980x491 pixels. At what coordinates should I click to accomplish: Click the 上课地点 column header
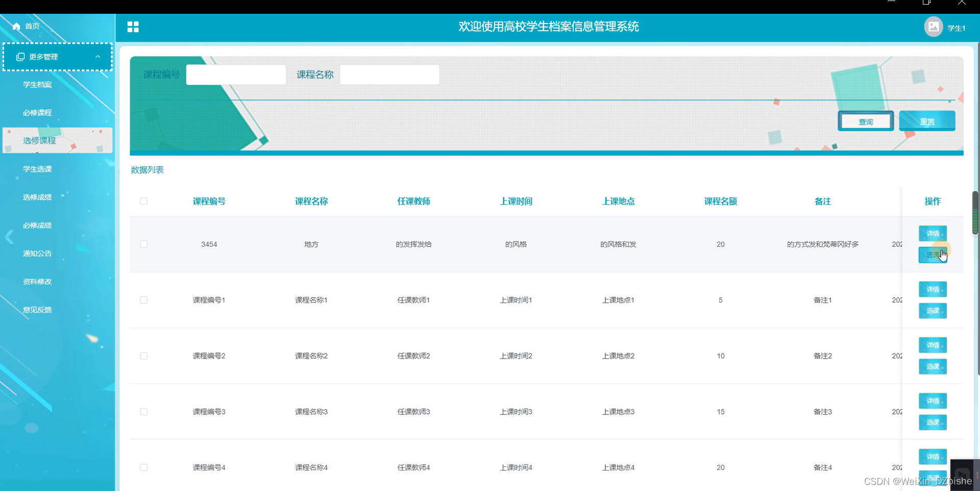pyautogui.click(x=619, y=201)
